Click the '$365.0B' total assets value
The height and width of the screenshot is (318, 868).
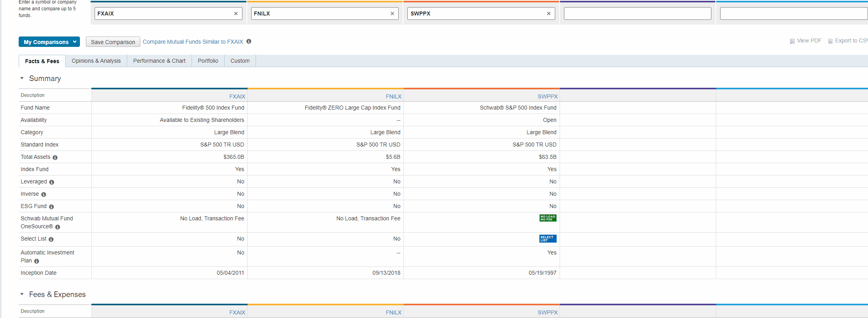point(234,157)
